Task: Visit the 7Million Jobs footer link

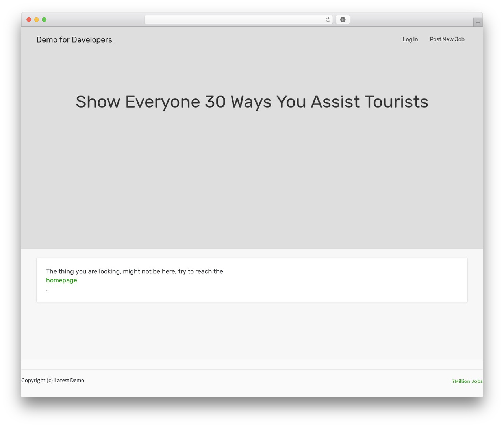Action: pyautogui.click(x=467, y=381)
